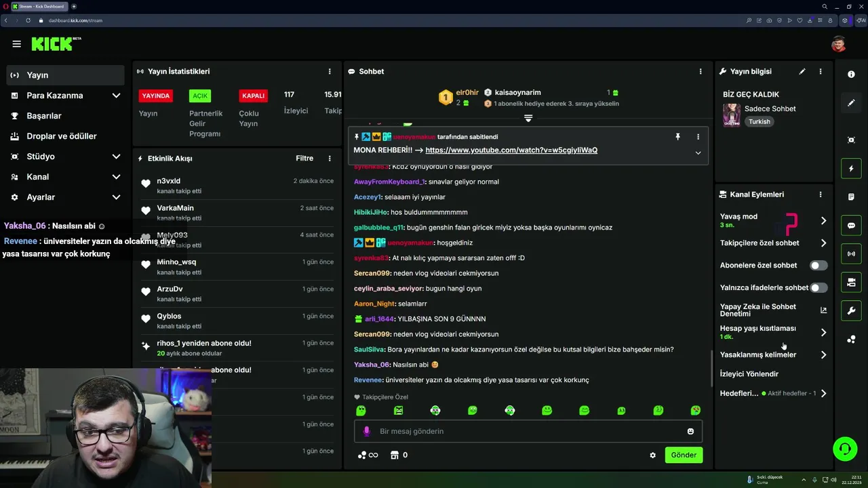This screenshot has height=488, width=868.
Task: Open a new browser tab
Action: tap(74, 6)
